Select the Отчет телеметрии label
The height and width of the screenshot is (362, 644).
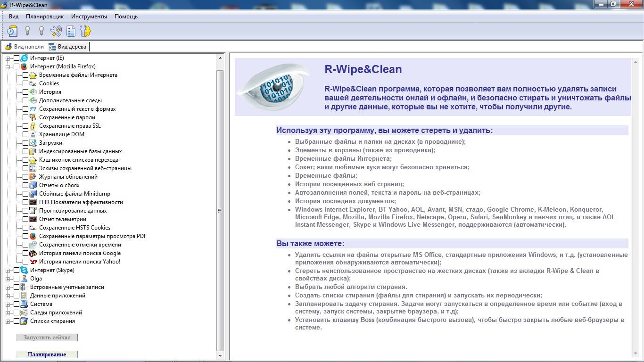(x=63, y=219)
